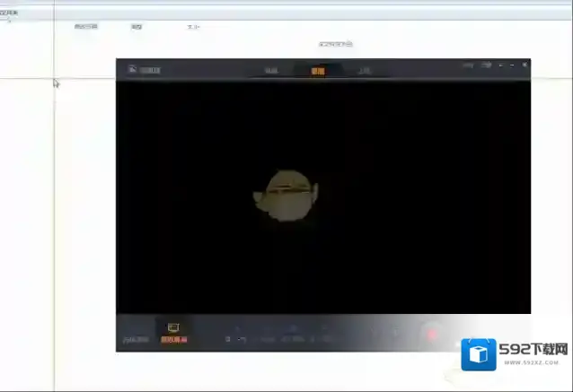Image resolution: width=573 pixels, height=392 pixels.
Task: Switch to the orange highlighted recorder tab
Action: 318,69
